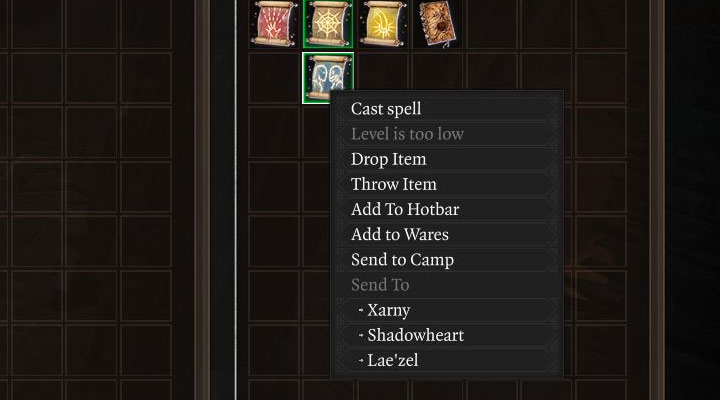The image size is (720, 400).
Task: Select the red hand scroll
Action: coord(274,23)
